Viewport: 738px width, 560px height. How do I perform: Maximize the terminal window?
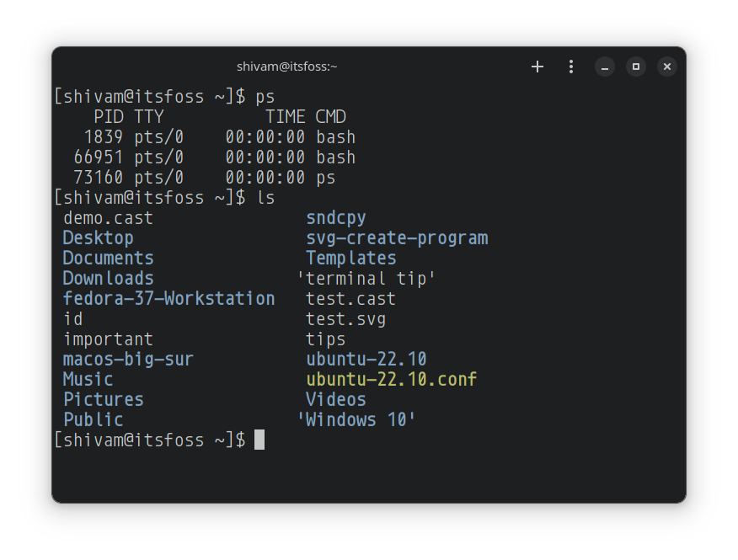tap(636, 67)
